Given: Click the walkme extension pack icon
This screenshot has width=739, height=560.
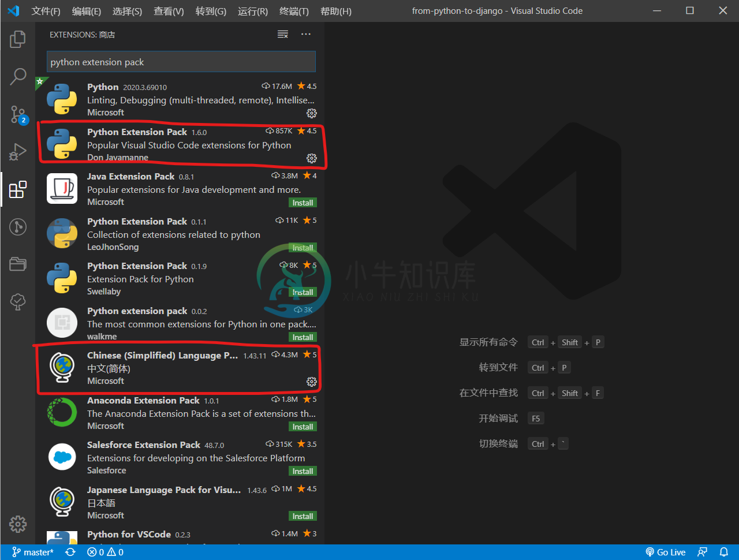Looking at the screenshot, I should (x=62, y=323).
